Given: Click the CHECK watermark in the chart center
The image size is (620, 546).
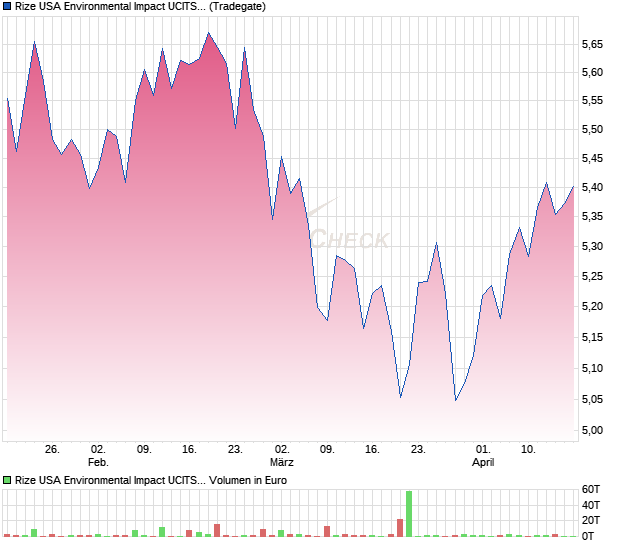Looking at the screenshot, I should 348,240.
